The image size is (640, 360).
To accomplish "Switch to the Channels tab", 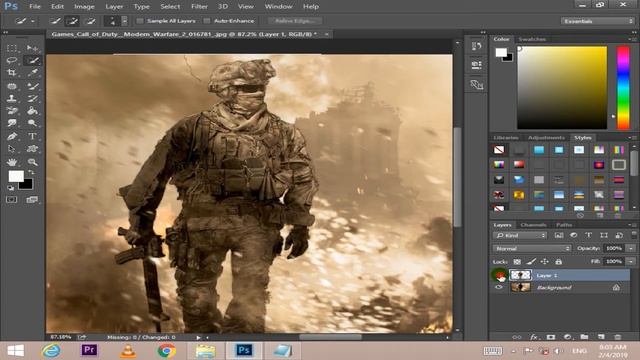I will (x=533, y=225).
